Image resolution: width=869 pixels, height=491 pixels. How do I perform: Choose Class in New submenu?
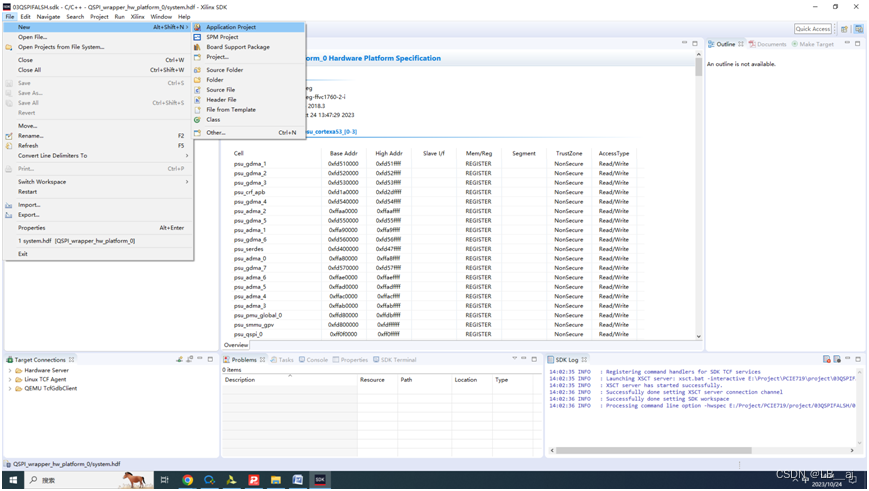248,120
